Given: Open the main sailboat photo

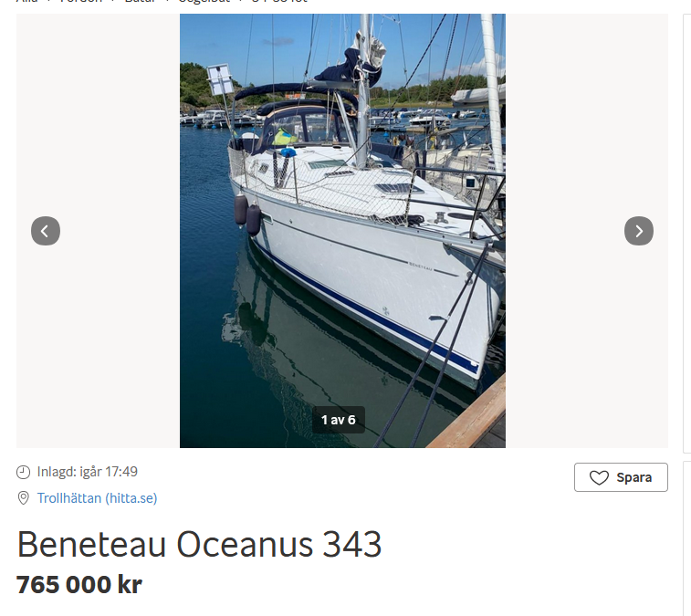Looking at the screenshot, I should click(x=342, y=231).
